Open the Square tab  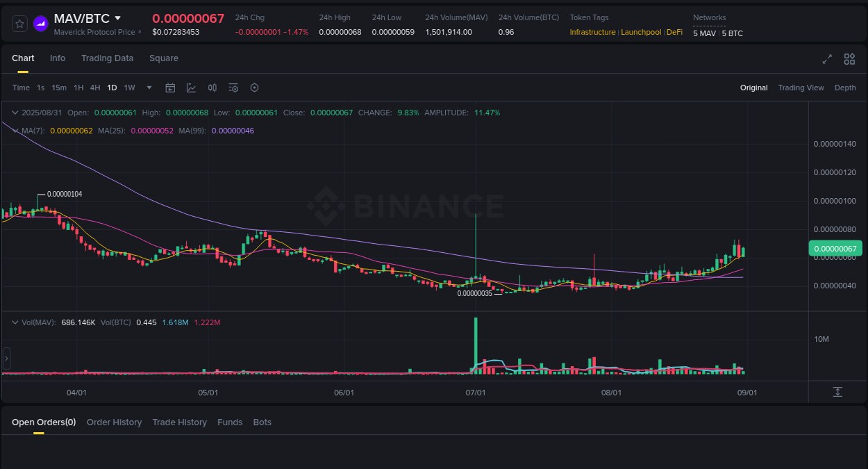[164, 58]
